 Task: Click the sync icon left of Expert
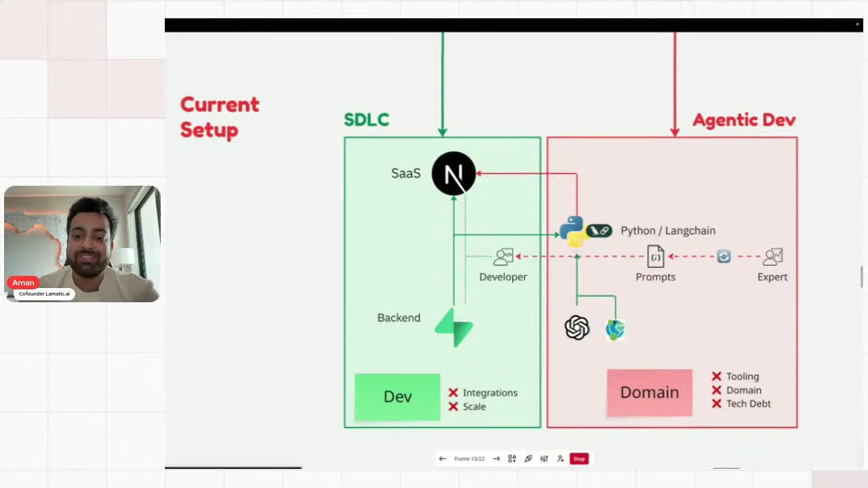724,257
